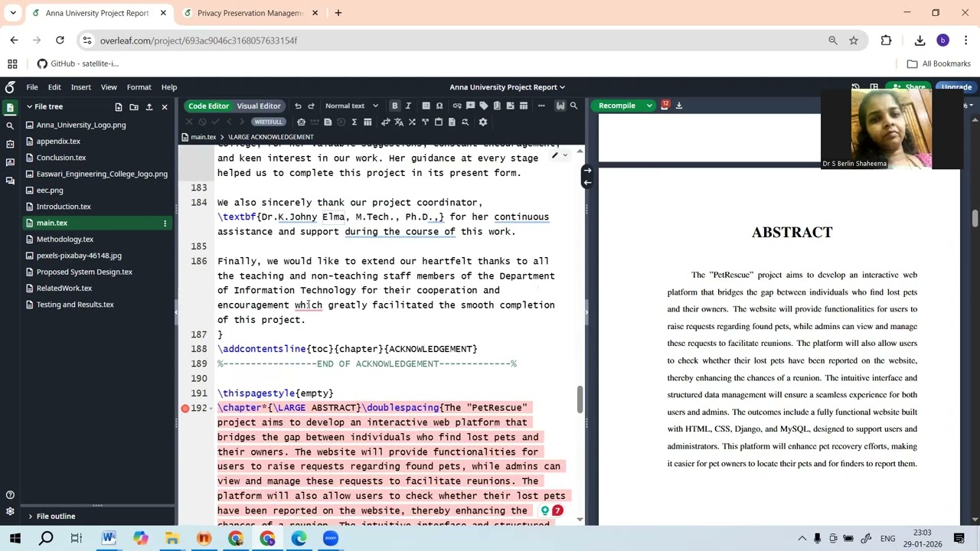
Task: Open the Help menu
Action: [168, 87]
